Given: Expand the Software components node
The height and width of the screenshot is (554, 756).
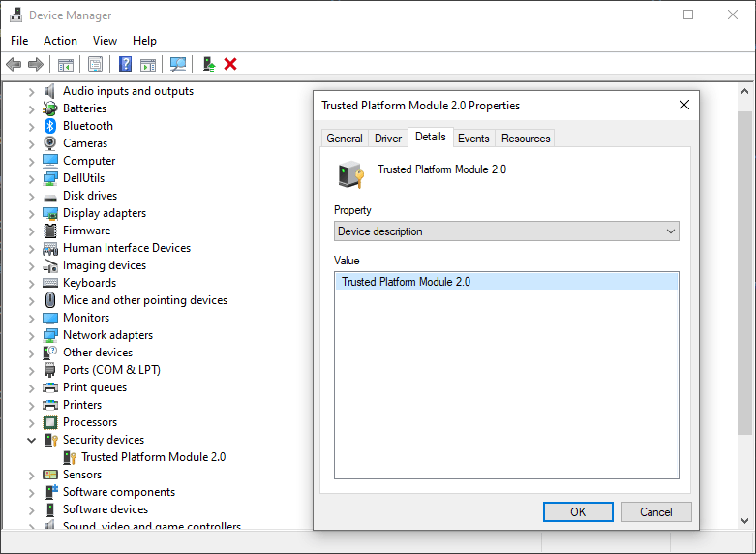Looking at the screenshot, I should (31, 493).
